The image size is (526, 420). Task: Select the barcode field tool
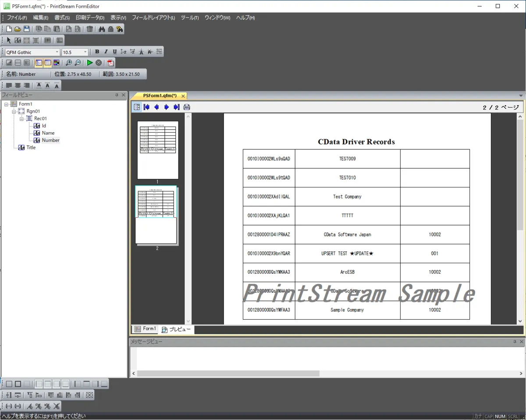48,40
